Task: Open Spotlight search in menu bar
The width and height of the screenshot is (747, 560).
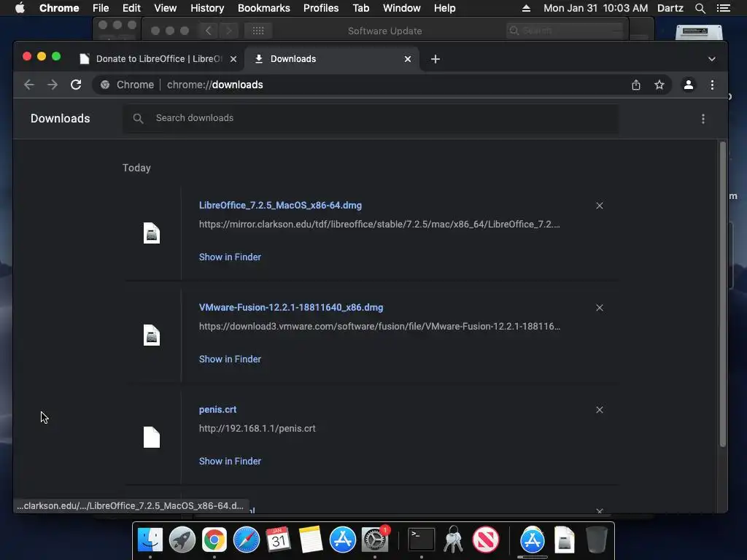Action: [700, 8]
